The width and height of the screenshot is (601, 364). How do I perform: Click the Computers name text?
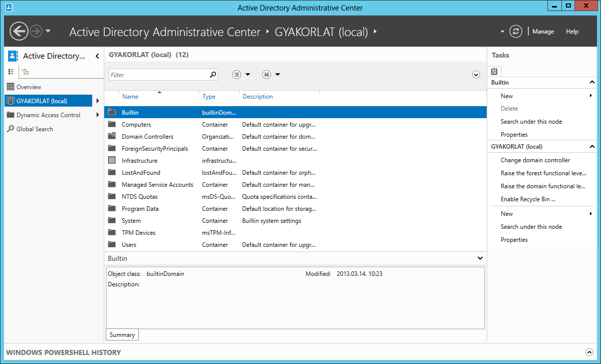[x=136, y=124]
